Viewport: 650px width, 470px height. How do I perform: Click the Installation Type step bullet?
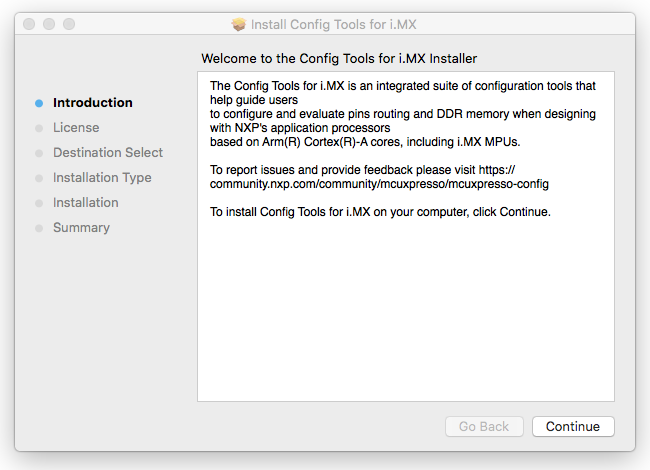39,178
